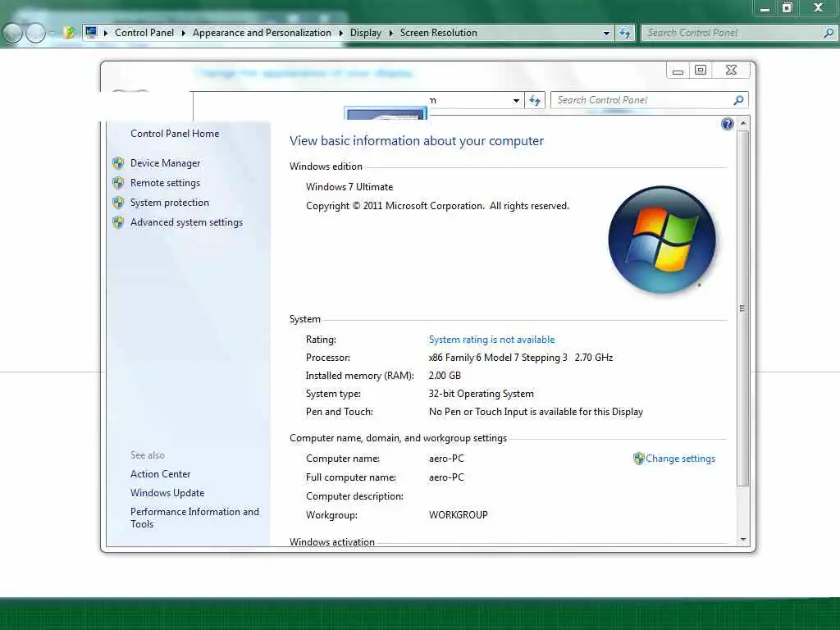This screenshot has height=630, width=840.
Task: Click the Device Manager shield icon
Action: (x=118, y=163)
